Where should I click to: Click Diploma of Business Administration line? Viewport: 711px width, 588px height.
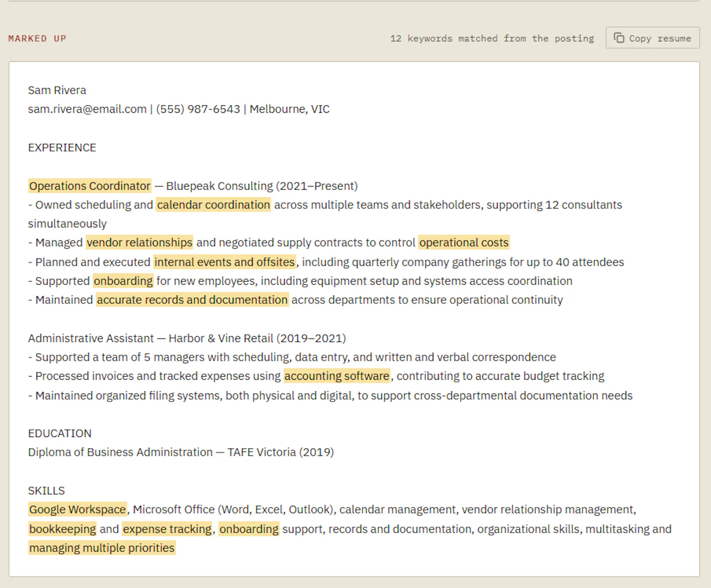[181, 452]
